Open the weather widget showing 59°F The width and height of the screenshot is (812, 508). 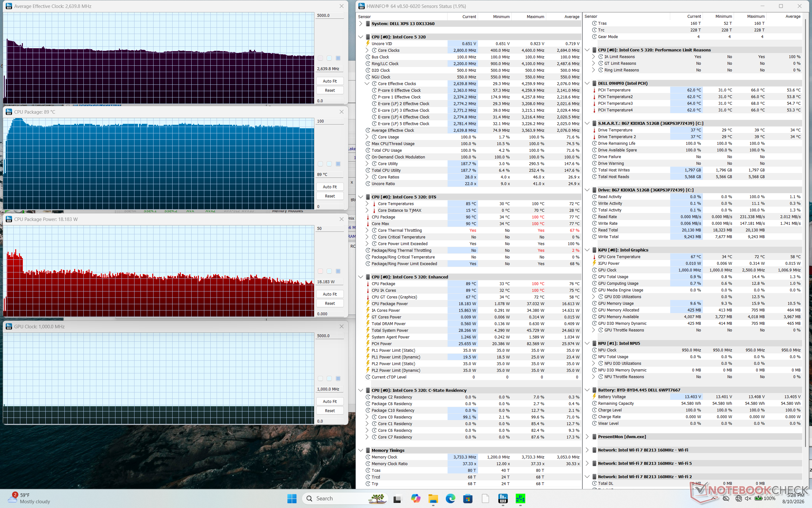(x=29, y=498)
